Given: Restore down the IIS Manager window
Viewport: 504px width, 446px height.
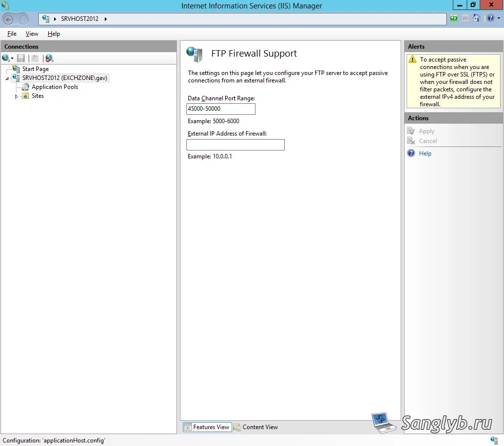Looking at the screenshot, I should point(473,5).
